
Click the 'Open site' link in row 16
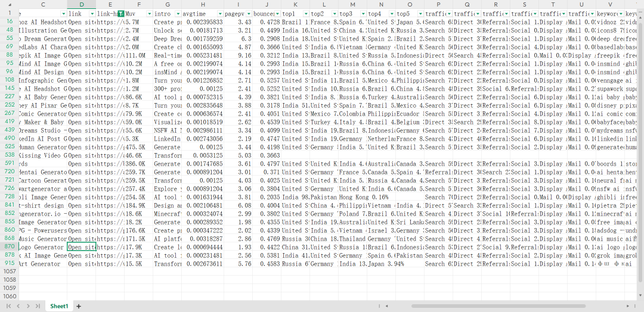click(x=82, y=22)
